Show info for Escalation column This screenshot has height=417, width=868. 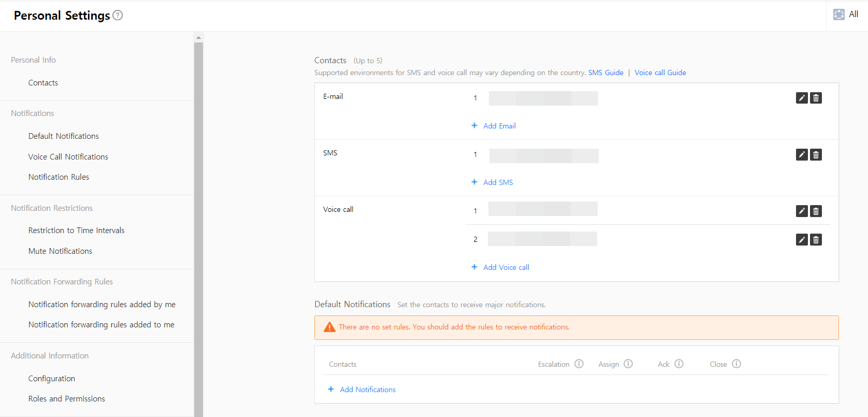579,364
